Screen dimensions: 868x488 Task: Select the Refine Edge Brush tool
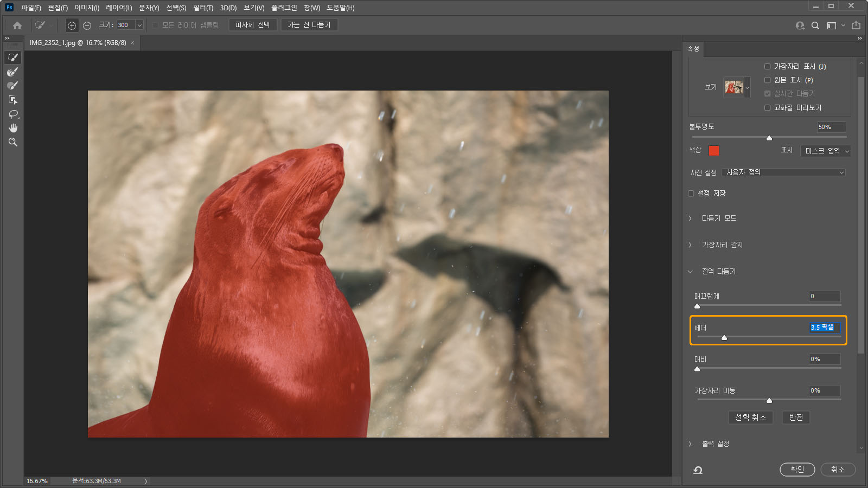[x=13, y=72]
